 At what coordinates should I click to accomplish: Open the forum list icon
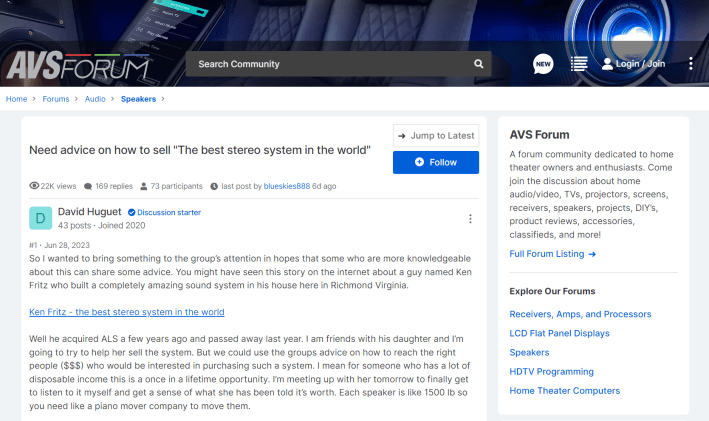click(x=579, y=64)
